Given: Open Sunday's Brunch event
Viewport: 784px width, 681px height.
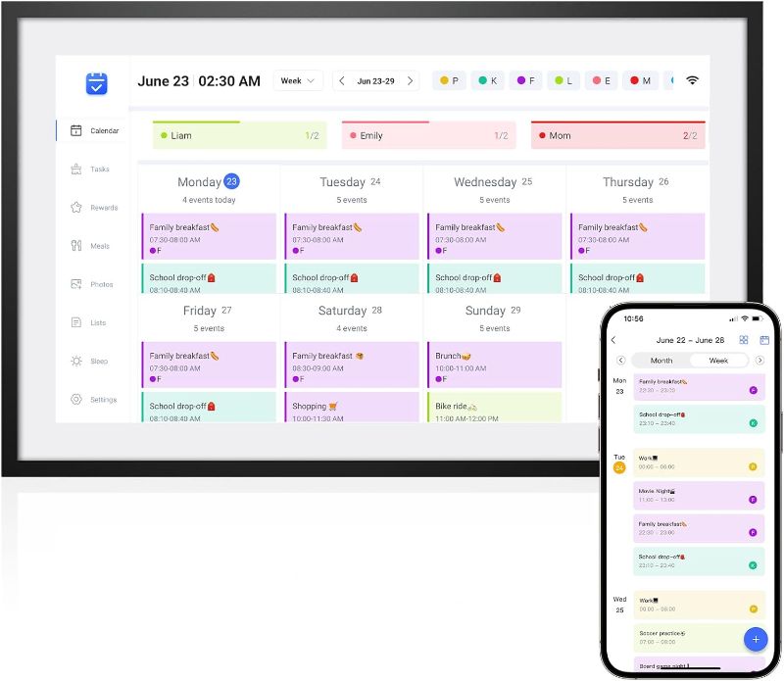Looking at the screenshot, I should click(x=495, y=365).
